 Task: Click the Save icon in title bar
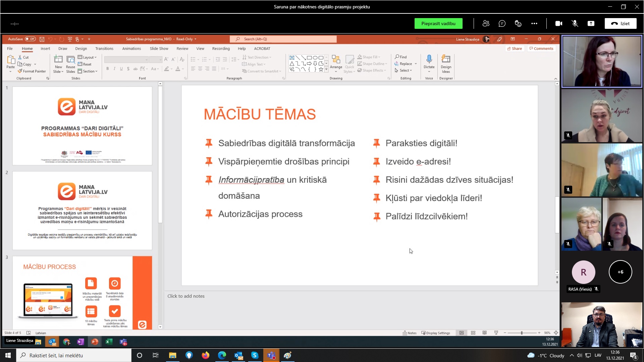tap(42, 39)
